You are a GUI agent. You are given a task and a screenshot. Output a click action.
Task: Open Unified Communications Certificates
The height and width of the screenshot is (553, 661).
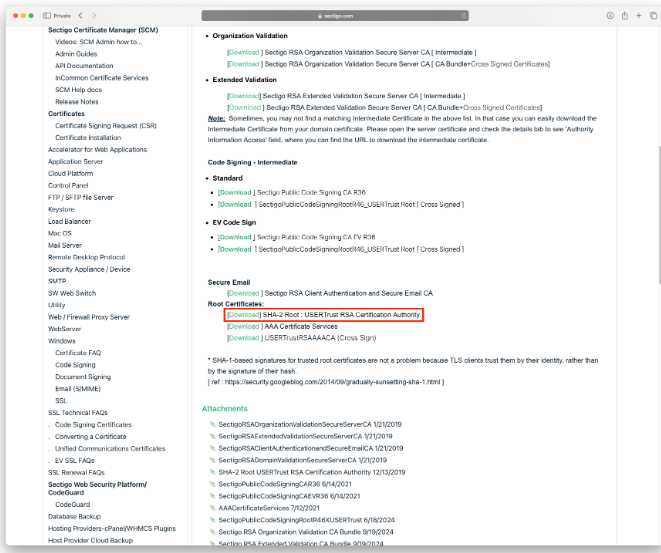click(x=110, y=448)
